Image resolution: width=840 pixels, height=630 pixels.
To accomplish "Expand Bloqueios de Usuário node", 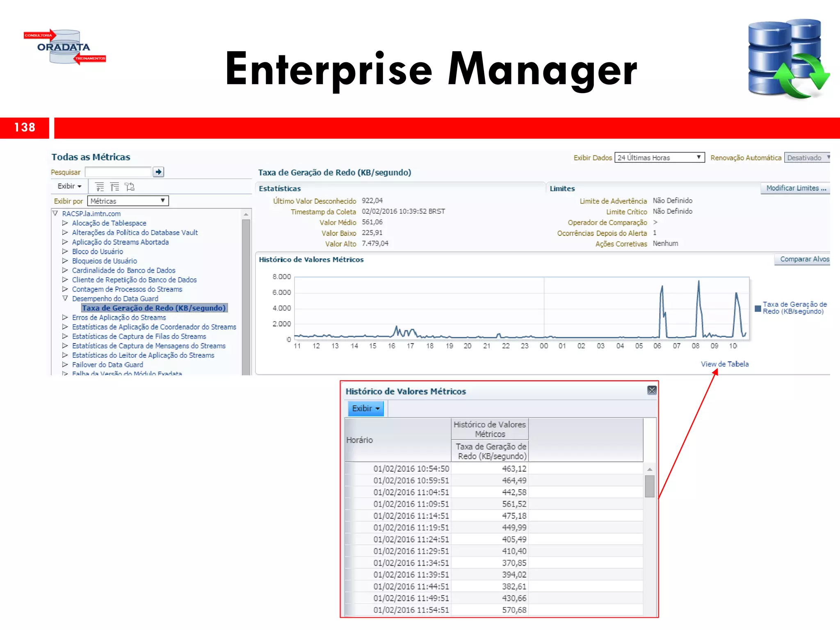I will 65,260.
